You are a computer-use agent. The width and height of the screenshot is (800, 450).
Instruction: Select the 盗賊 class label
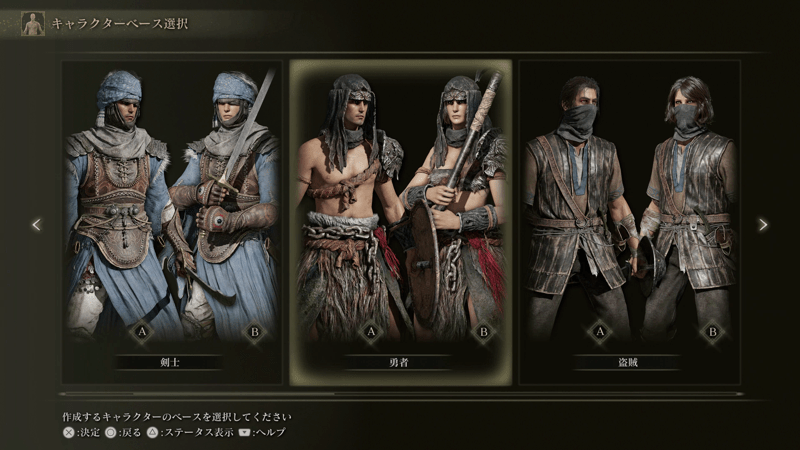(x=628, y=362)
